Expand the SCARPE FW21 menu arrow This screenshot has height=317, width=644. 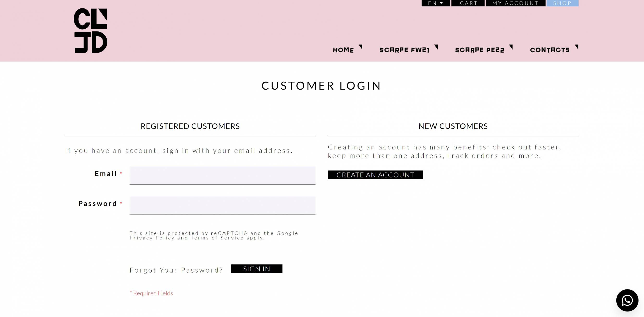point(436,47)
